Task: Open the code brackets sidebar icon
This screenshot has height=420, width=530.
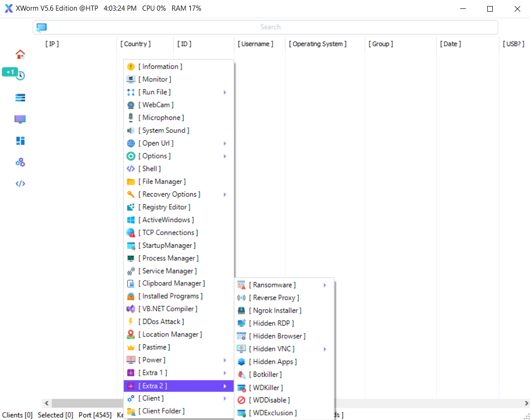Action: point(20,184)
